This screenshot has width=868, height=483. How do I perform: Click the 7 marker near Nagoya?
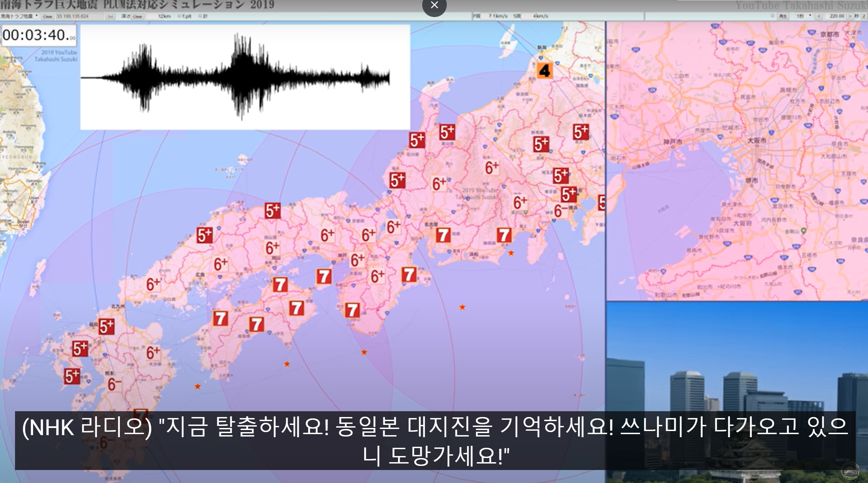coord(443,235)
